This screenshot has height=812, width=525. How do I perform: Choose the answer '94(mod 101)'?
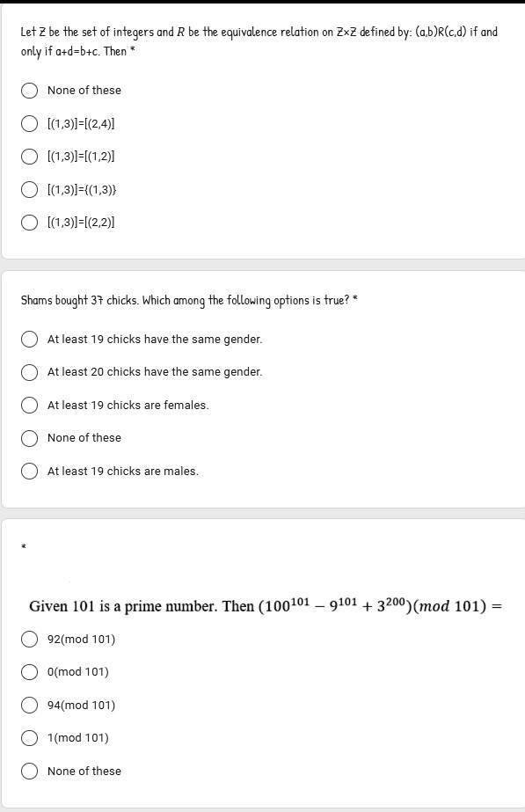click(x=29, y=705)
